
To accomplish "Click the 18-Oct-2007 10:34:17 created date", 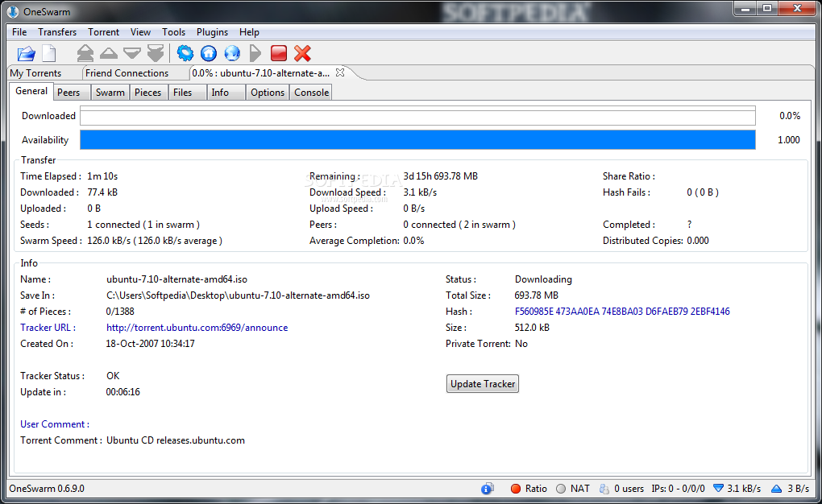I will (x=150, y=345).
